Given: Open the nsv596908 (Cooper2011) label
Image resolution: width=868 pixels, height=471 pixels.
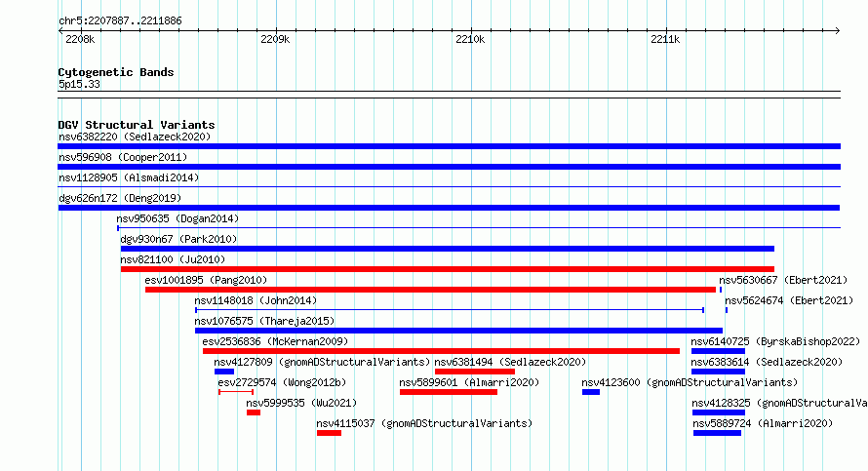Looking at the screenshot, I should point(123,157).
